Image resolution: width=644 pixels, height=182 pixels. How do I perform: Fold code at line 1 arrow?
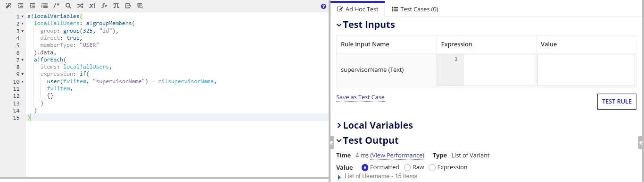pos(22,17)
